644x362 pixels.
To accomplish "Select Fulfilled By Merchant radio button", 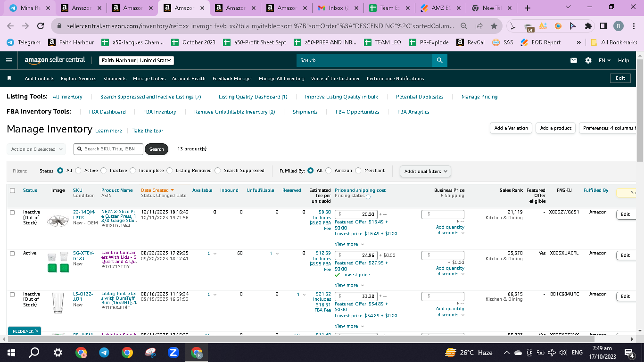I will click(x=358, y=171).
